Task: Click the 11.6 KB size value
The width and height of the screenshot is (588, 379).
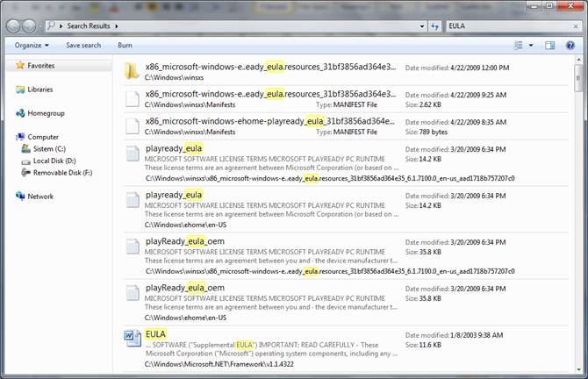Action: pyautogui.click(x=431, y=345)
